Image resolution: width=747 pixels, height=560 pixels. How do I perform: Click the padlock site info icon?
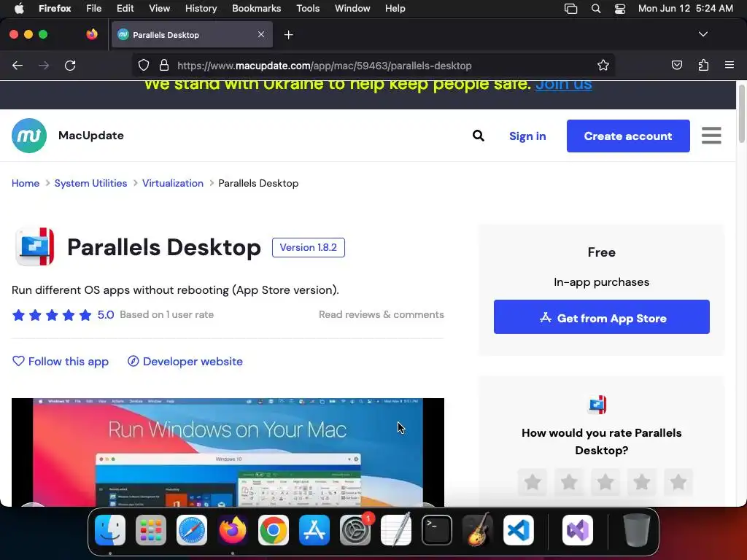click(164, 65)
